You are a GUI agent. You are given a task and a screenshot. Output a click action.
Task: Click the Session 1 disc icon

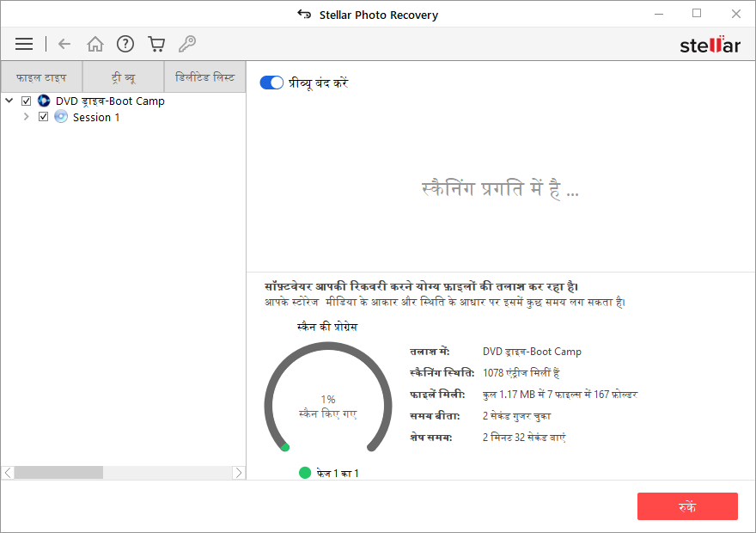(x=61, y=117)
